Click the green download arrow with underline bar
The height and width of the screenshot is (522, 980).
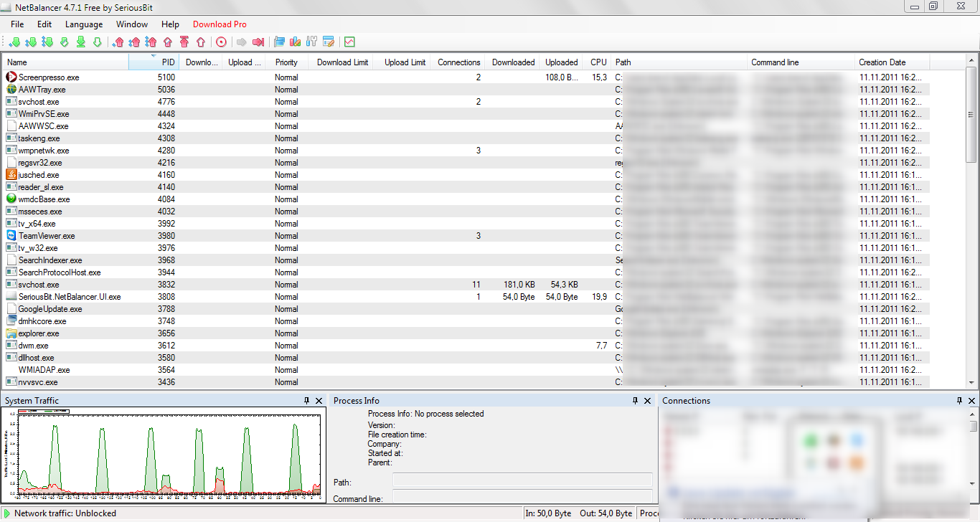81,42
